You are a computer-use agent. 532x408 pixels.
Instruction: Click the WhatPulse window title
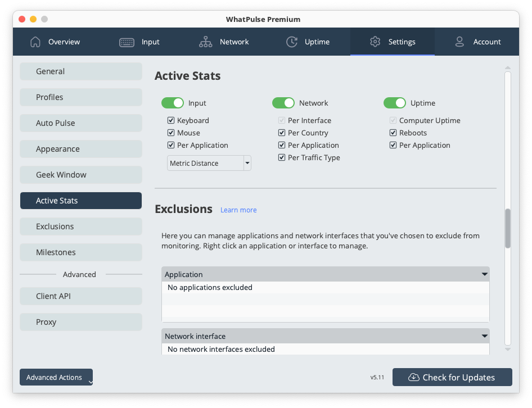tap(263, 19)
